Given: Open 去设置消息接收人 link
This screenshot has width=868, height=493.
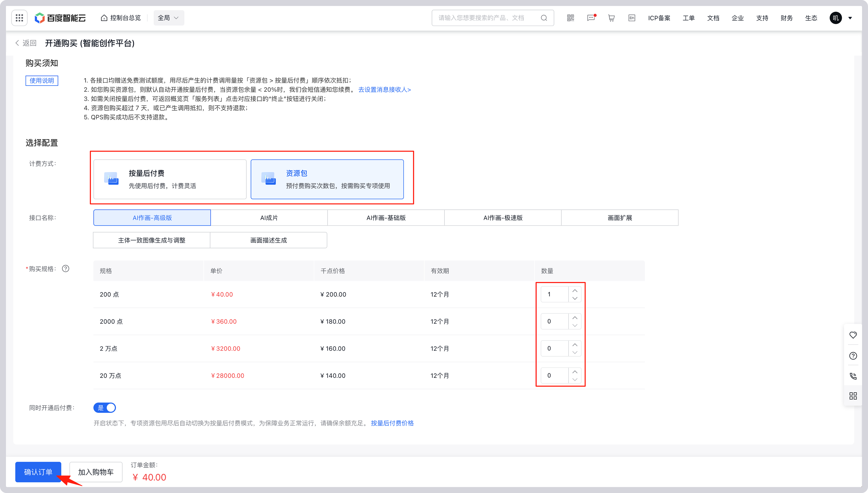Looking at the screenshot, I should click(384, 89).
